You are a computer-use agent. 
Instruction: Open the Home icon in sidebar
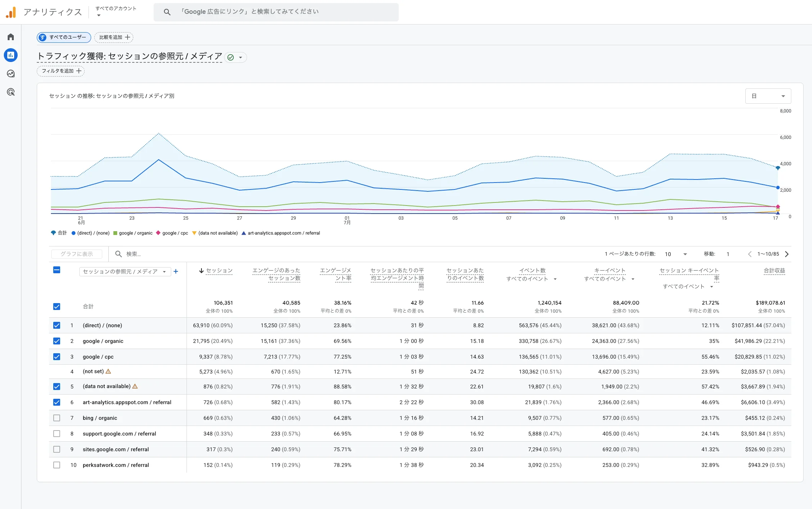(11, 37)
